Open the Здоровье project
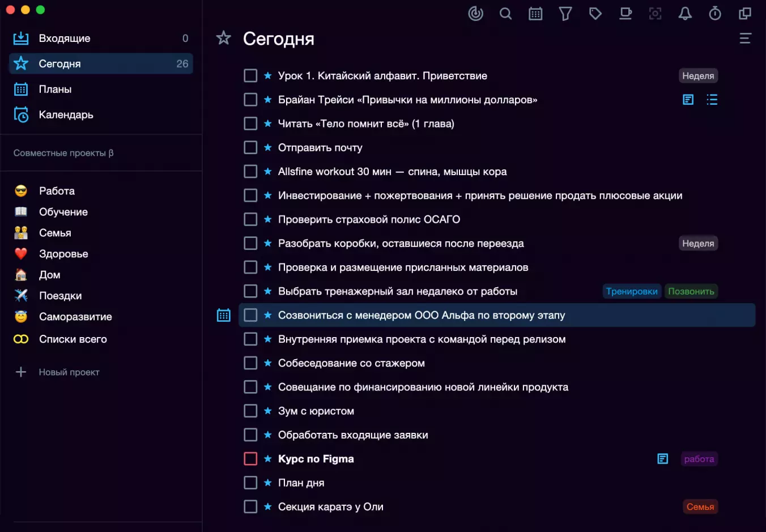The image size is (766, 532). [63, 254]
